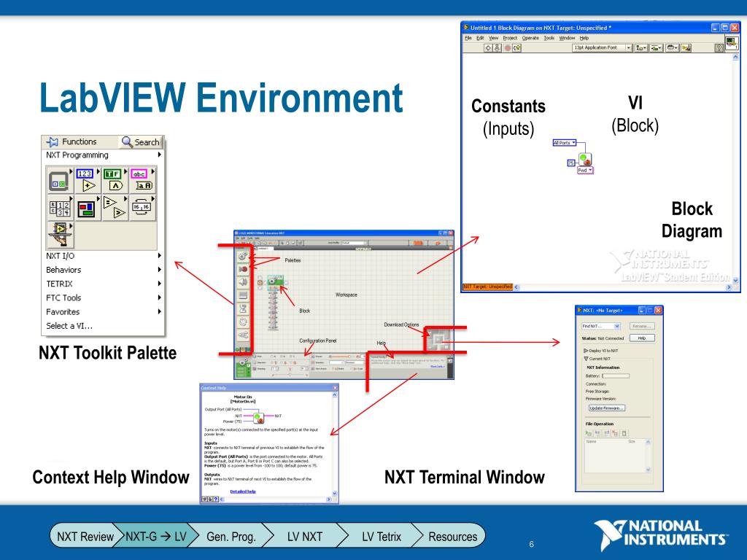Viewport: 747px width, 560px height.
Task: Click NXT-G → LV navigation step
Action: point(156,537)
